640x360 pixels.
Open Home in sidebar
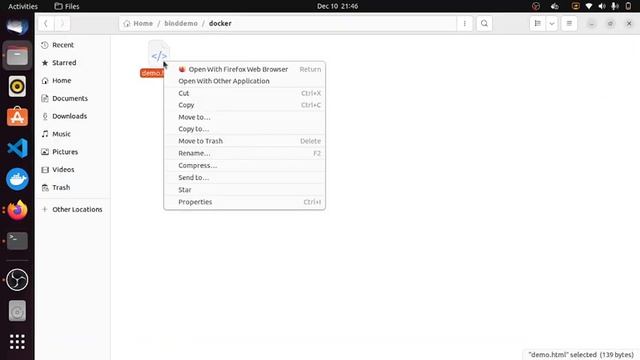[x=73, y=80]
